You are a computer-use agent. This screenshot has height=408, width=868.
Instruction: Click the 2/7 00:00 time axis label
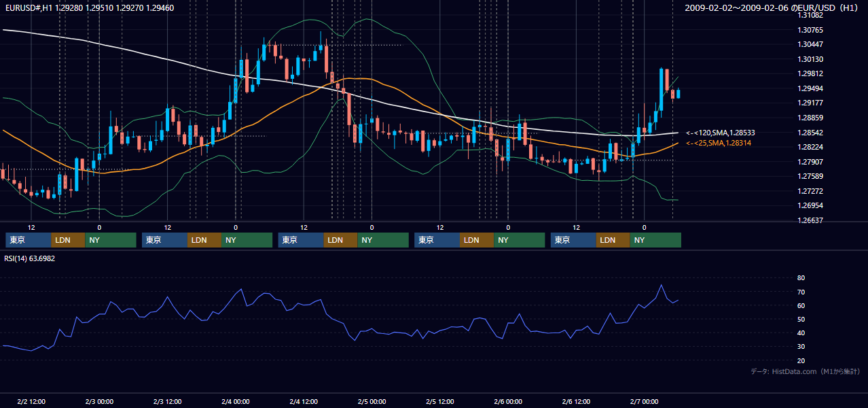coord(645,402)
